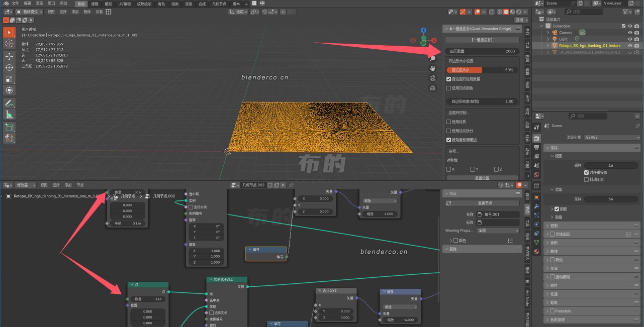644x327 pixels.
Task: Open the Render properties tab
Action: click(536, 138)
